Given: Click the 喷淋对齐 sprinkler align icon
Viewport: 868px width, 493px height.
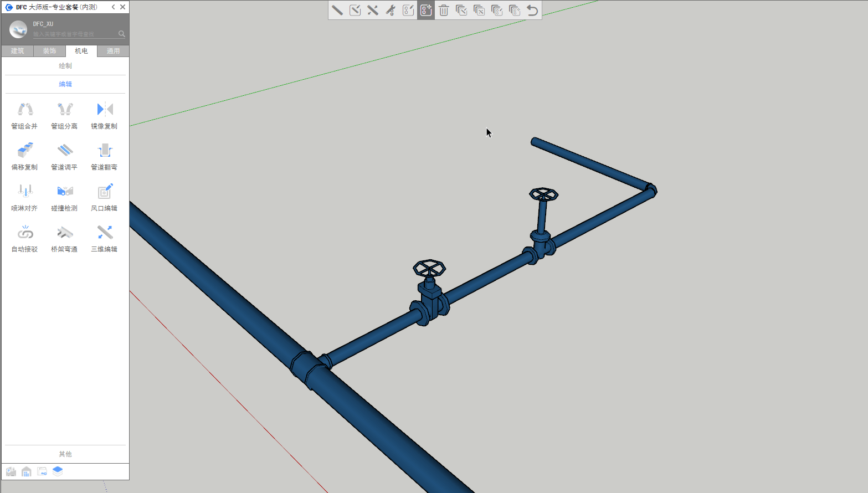Looking at the screenshot, I should point(25,197).
